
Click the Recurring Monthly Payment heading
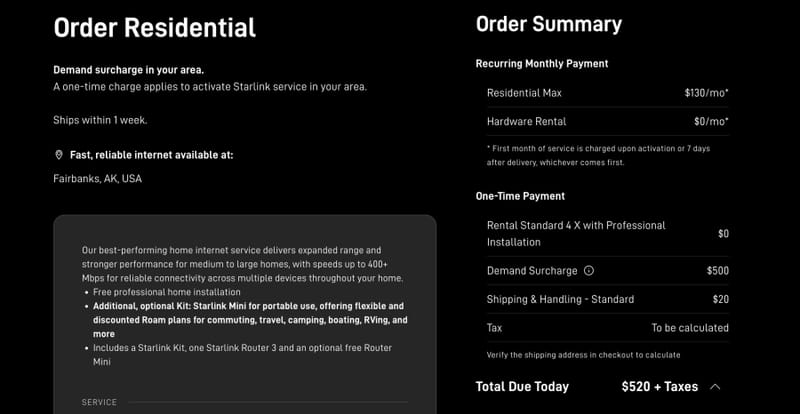542,64
